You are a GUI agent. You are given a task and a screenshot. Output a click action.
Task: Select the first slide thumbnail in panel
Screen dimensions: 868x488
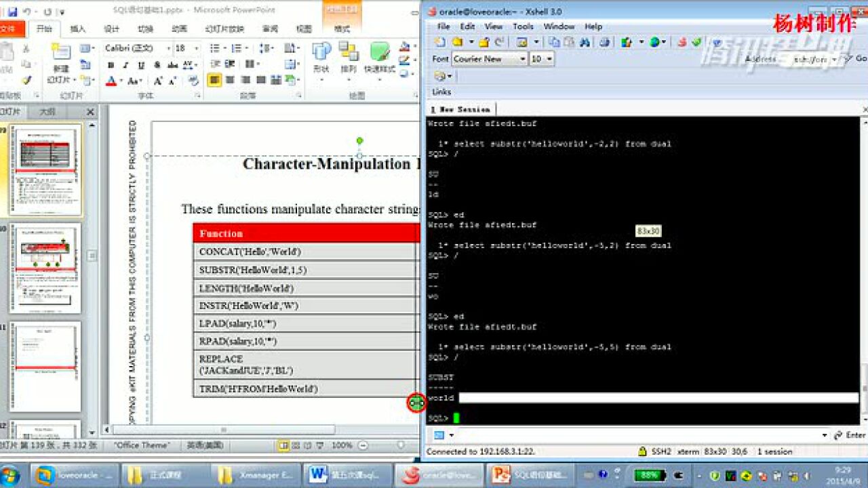click(45, 169)
